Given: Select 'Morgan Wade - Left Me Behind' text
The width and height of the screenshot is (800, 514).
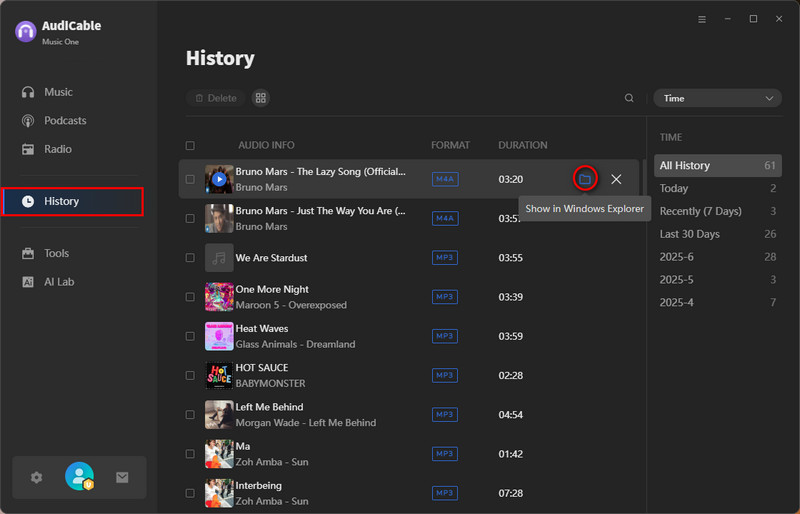Looking at the screenshot, I should (306, 423).
